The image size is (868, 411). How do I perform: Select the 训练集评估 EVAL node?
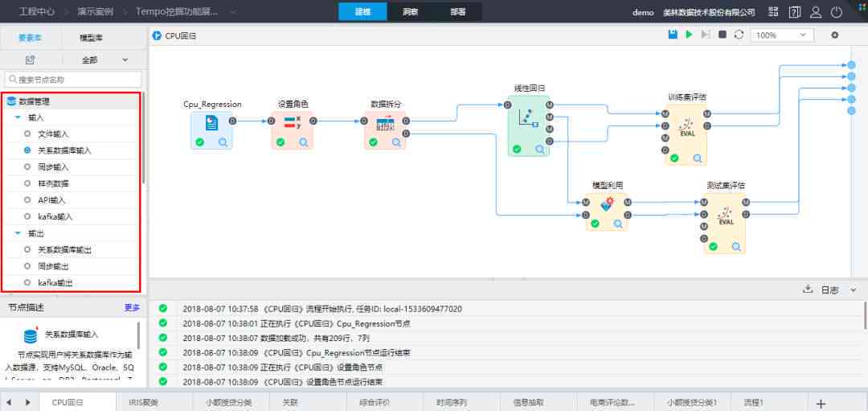[x=686, y=134]
